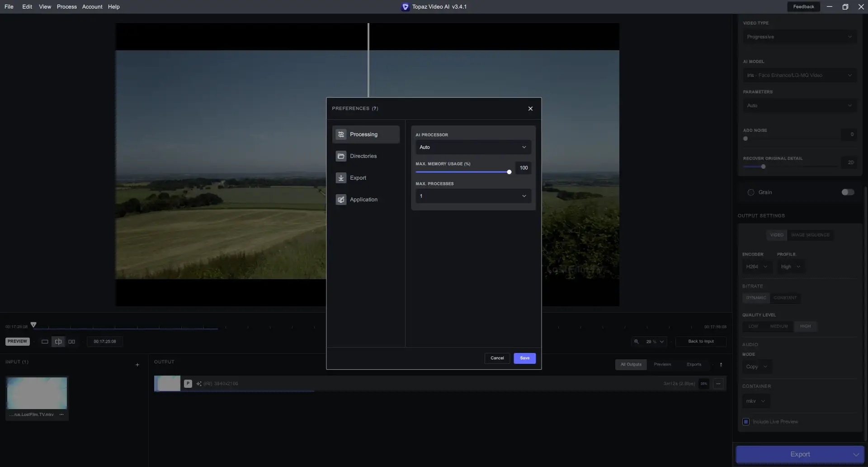The width and height of the screenshot is (868, 467).
Task: Open the Directories folder icon section
Action: point(341,156)
